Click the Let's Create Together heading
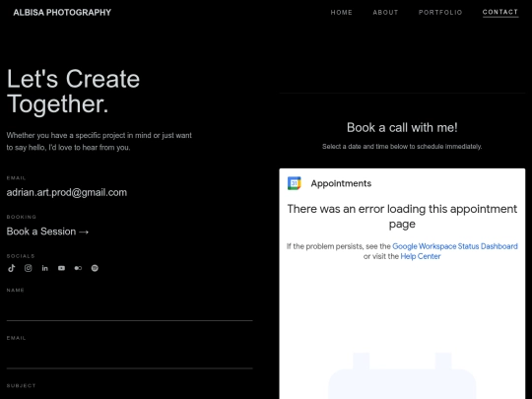The width and height of the screenshot is (532, 399). [73, 92]
